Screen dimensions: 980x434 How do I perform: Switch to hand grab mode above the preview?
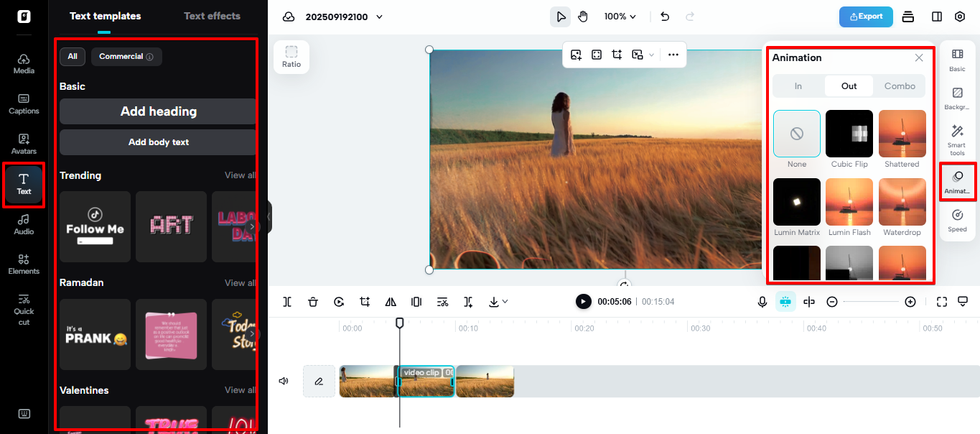click(582, 16)
